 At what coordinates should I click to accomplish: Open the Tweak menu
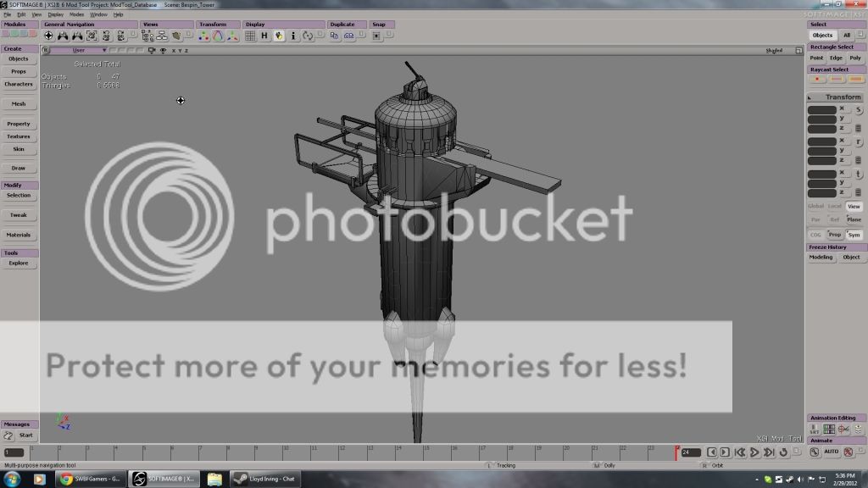[x=19, y=215]
